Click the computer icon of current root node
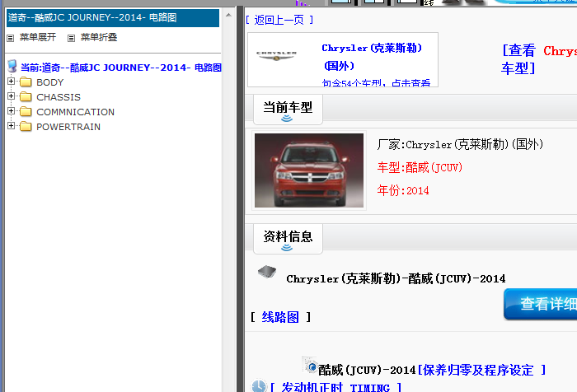The image size is (577, 392). click(x=12, y=66)
